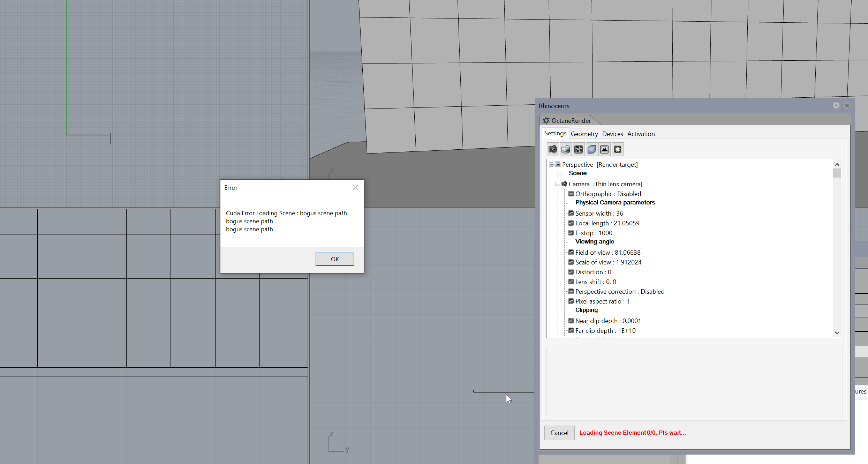Click the Cancel button for scene loading
Viewport: 868px width, 464px height.
(559, 433)
